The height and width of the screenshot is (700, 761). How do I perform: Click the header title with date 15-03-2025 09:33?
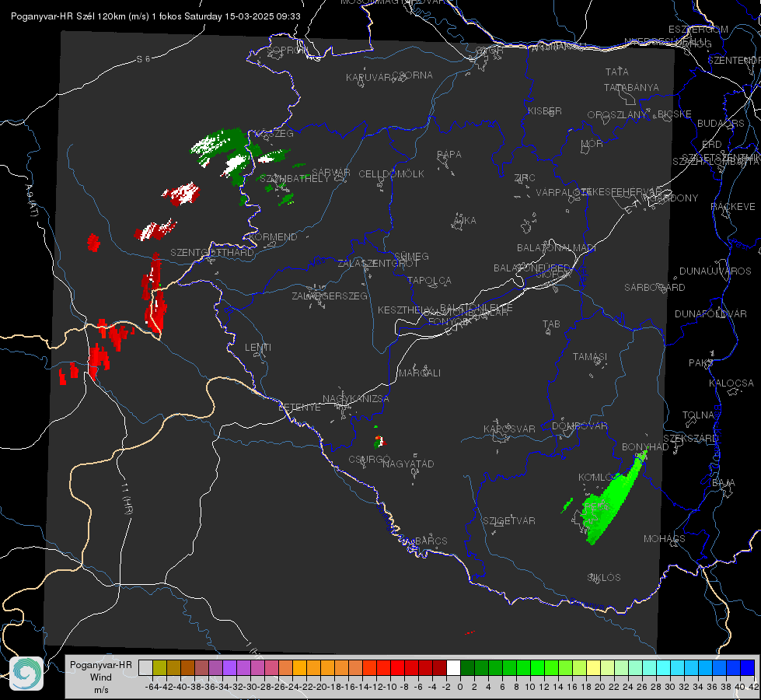[155, 16]
